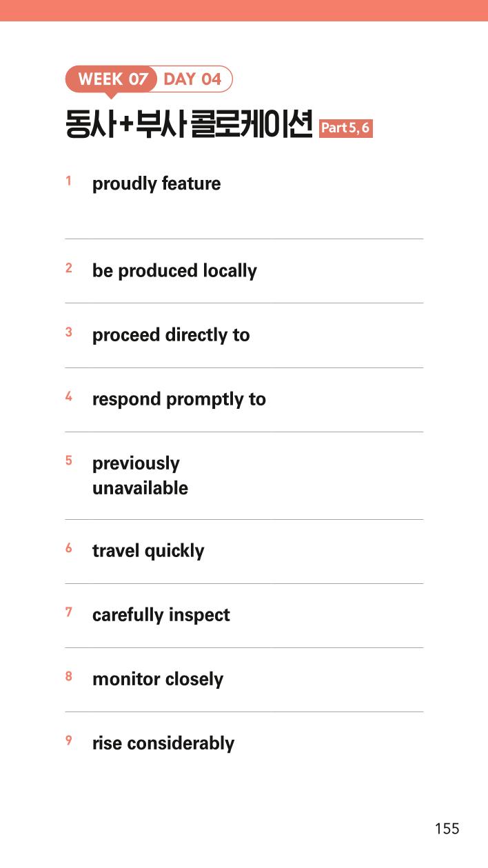Select phrase 'proudly feature'
Image resolution: width=488 pixels, height=868 pixels.
tap(156, 183)
